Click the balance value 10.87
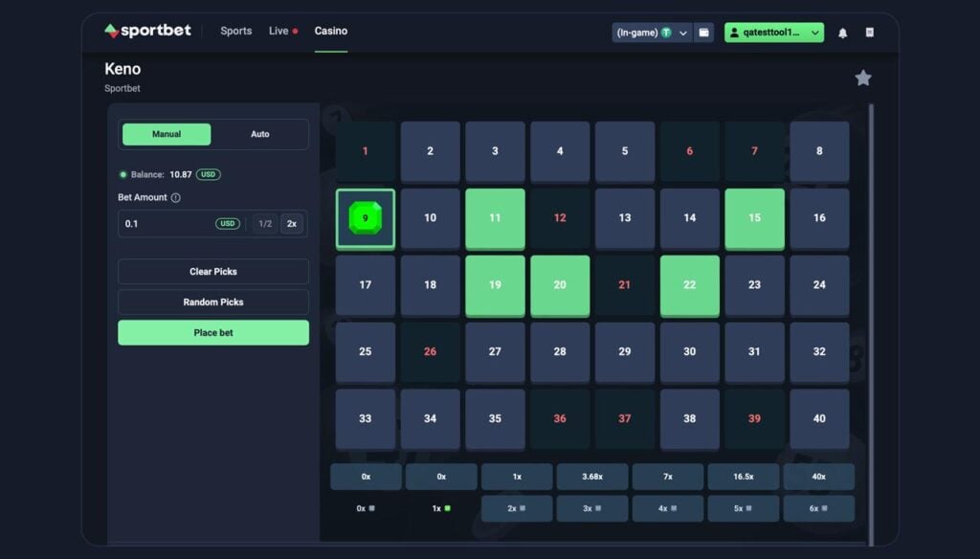 tap(181, 174)
